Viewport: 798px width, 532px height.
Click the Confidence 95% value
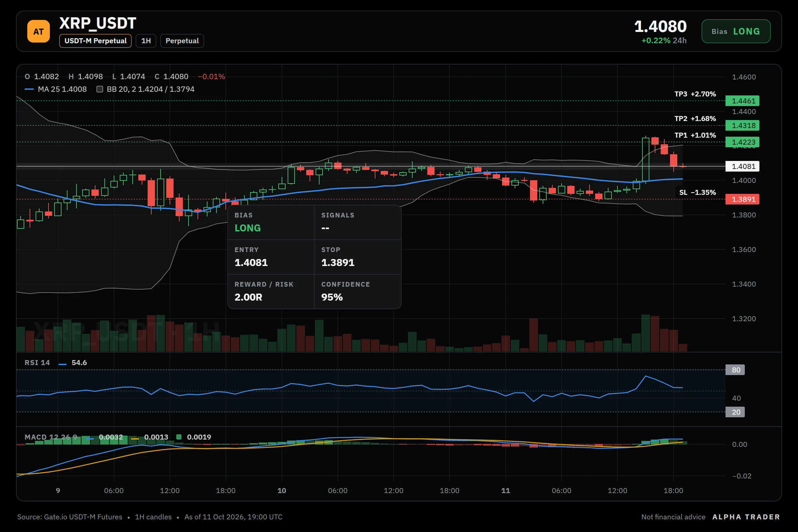coord(332,297)
